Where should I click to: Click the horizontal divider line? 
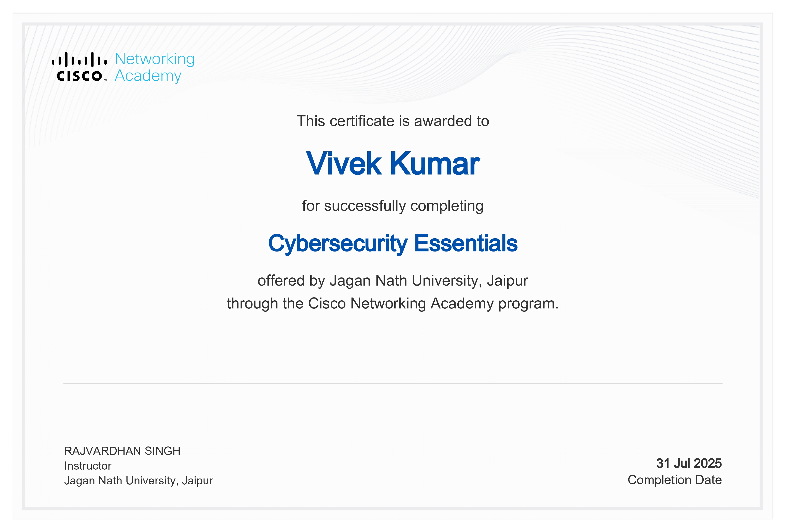click(x=393, y=383)
